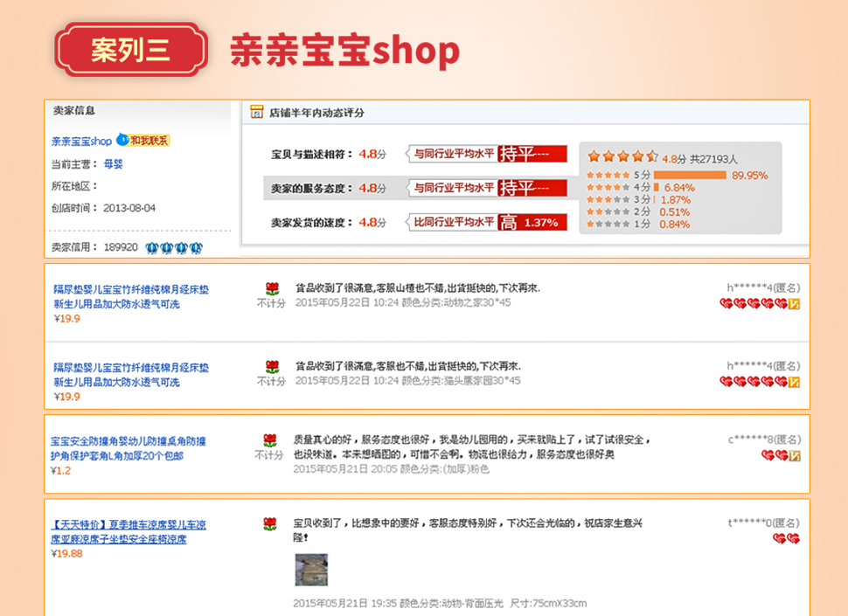Screen dimensions: 848x616
Task: Click buyer name t******0(匿名)
Action: point(764,523)
